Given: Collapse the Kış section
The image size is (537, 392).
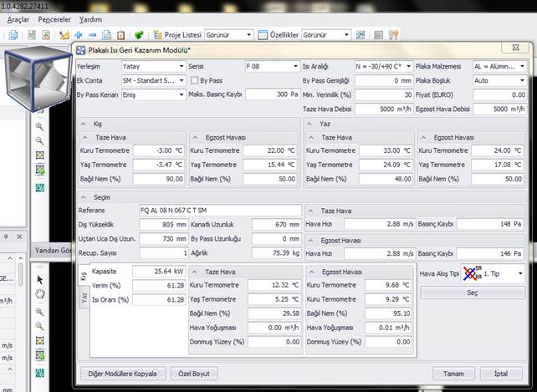Looking at the screenshot, I should (85, 123).
